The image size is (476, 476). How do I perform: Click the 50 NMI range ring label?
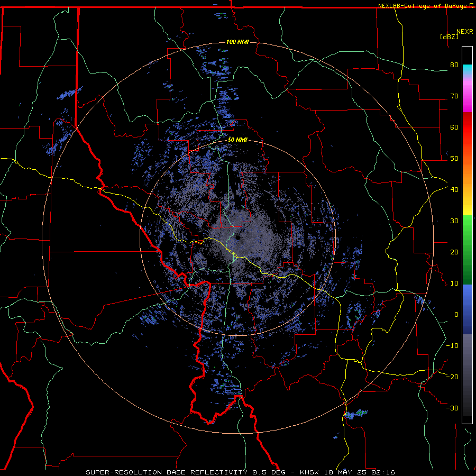[x=237, y=140]
